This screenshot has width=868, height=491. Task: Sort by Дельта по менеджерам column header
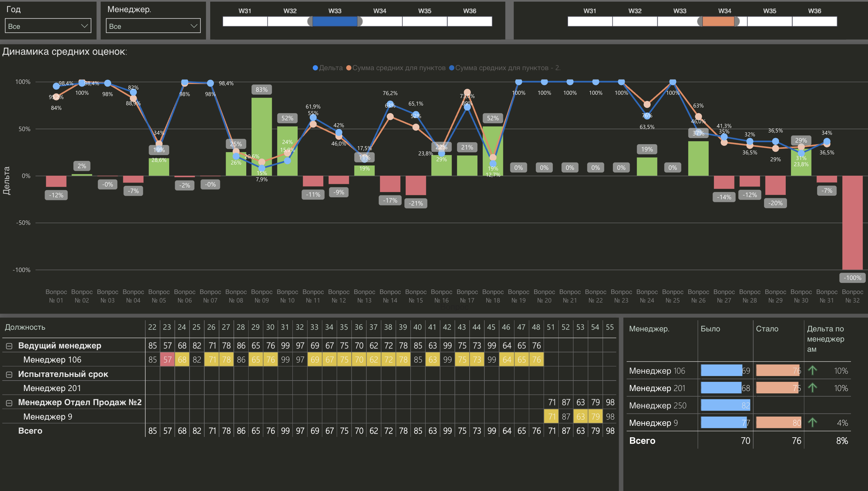pyautogui.click(x=825, y=339)
